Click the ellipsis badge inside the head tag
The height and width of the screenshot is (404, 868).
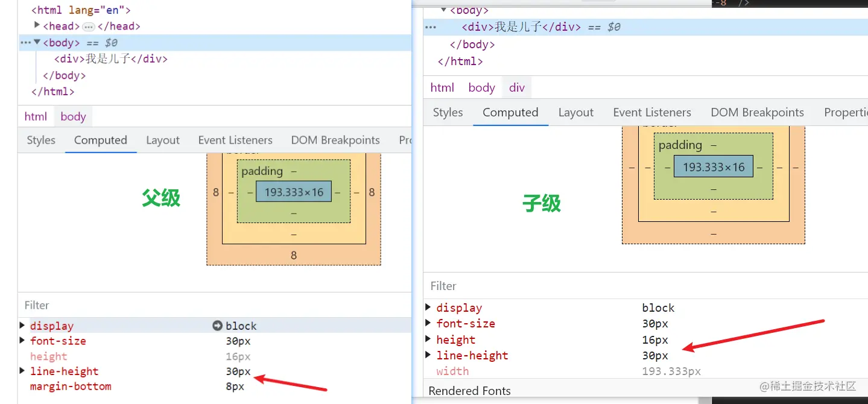[89, 27]
